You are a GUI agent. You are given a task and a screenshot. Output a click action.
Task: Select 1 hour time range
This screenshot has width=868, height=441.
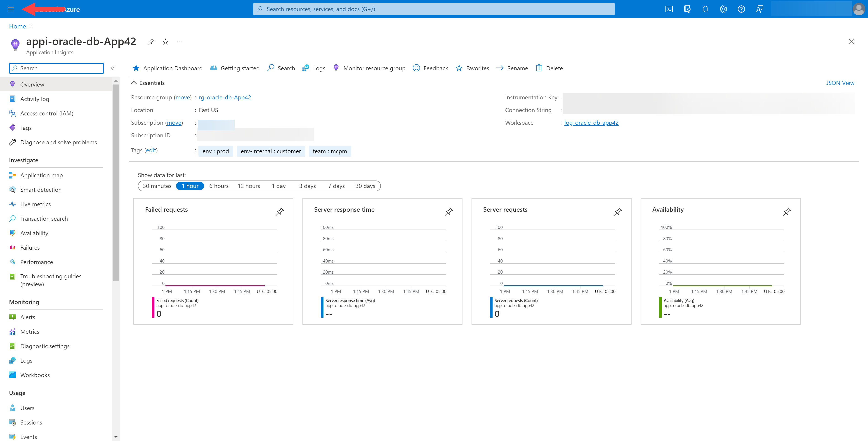(190, 186)
